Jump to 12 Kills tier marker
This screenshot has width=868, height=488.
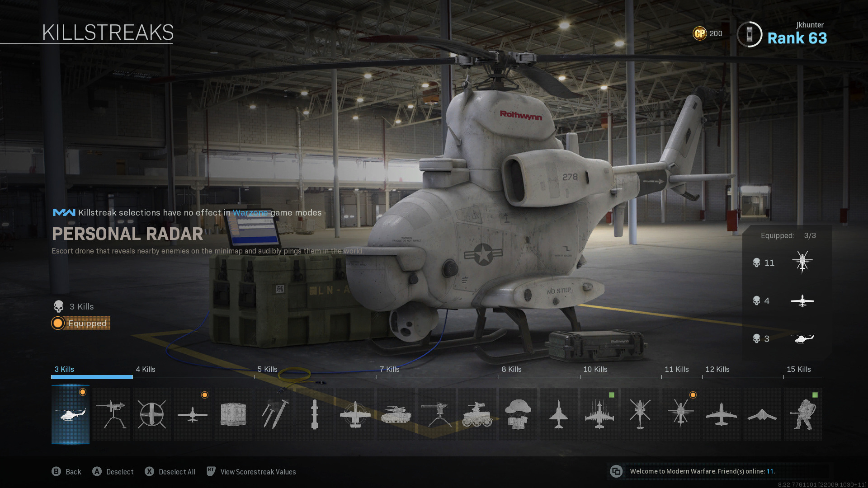point(717,369)
